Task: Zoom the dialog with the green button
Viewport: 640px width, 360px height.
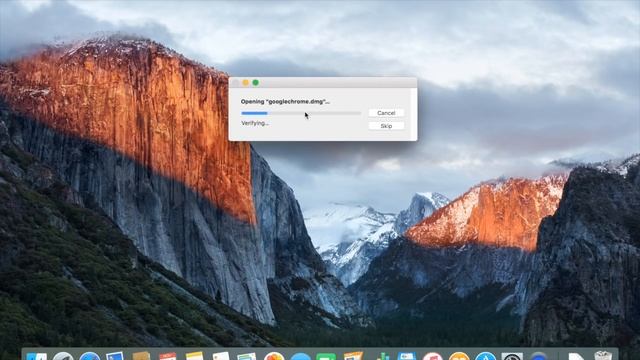Action: tap(256, 83)
